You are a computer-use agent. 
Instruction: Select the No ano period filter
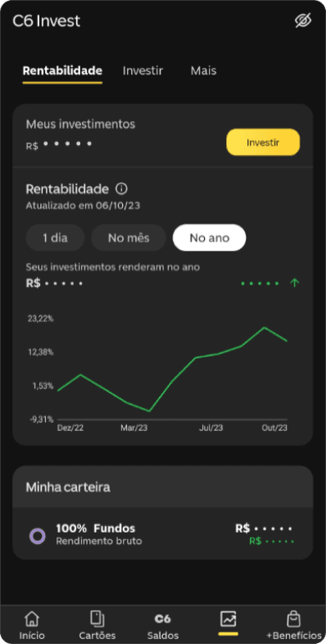pos(210,238)
